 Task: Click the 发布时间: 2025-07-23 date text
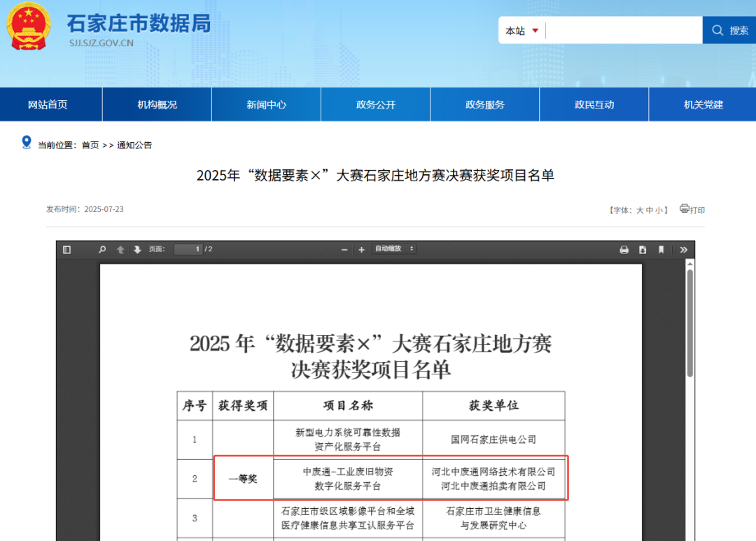tap(85, 209)
